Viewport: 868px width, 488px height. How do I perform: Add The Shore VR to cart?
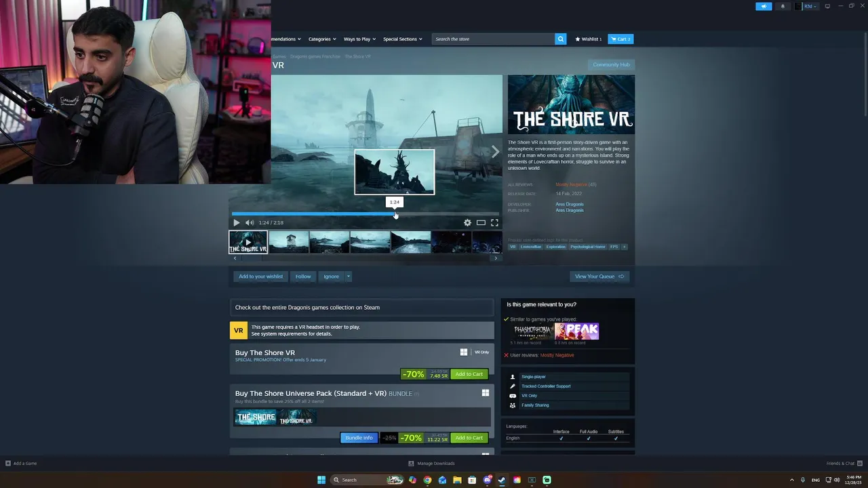click(x=469, y=374)
